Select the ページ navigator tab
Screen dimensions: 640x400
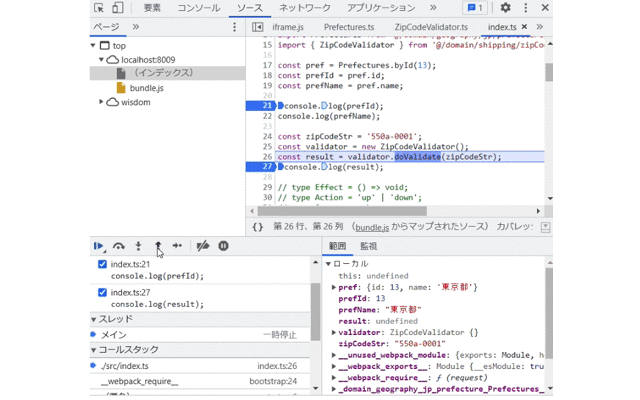pos(106,27)
